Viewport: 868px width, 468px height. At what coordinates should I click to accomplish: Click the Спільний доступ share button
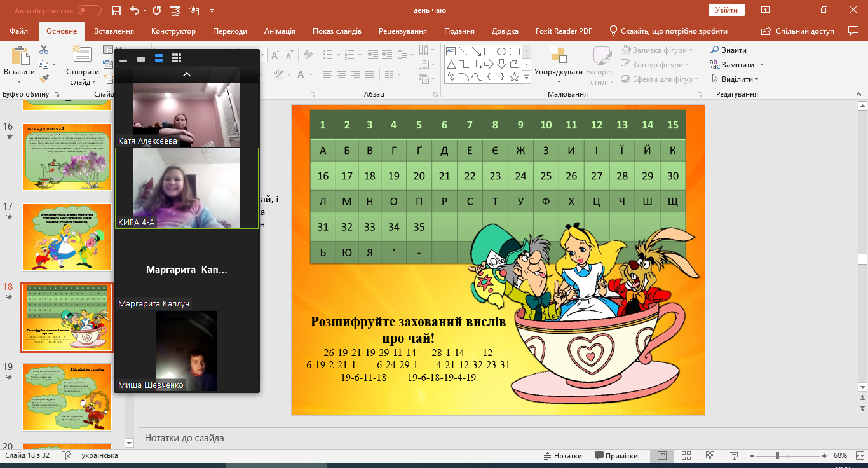[x=797, y=31]
